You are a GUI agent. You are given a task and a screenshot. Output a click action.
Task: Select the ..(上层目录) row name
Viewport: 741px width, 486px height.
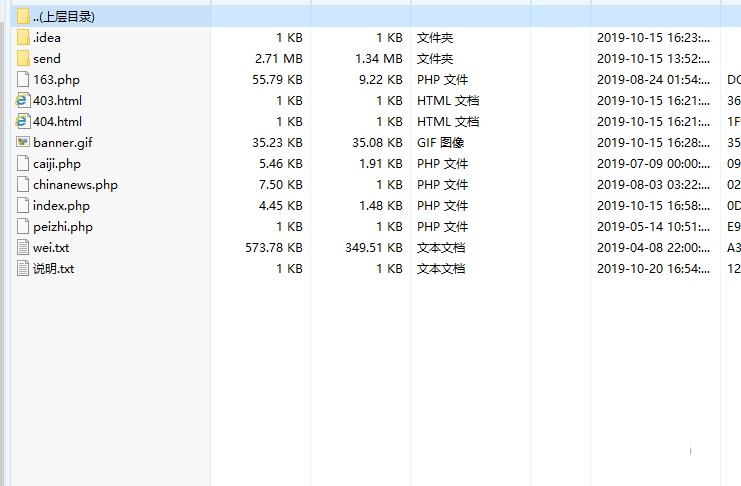pos(64,17)
